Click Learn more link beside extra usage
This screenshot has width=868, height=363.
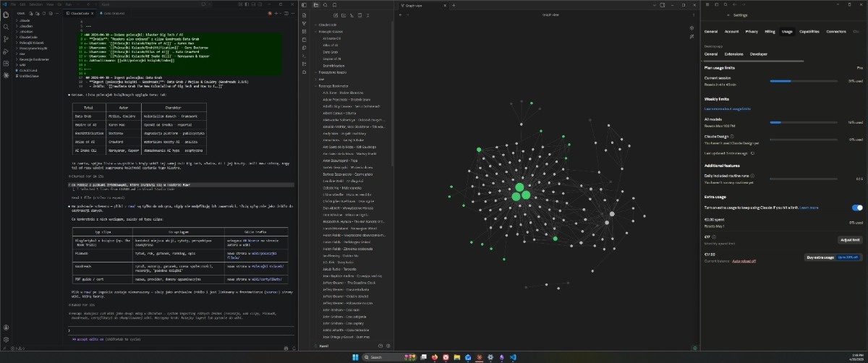809,208
